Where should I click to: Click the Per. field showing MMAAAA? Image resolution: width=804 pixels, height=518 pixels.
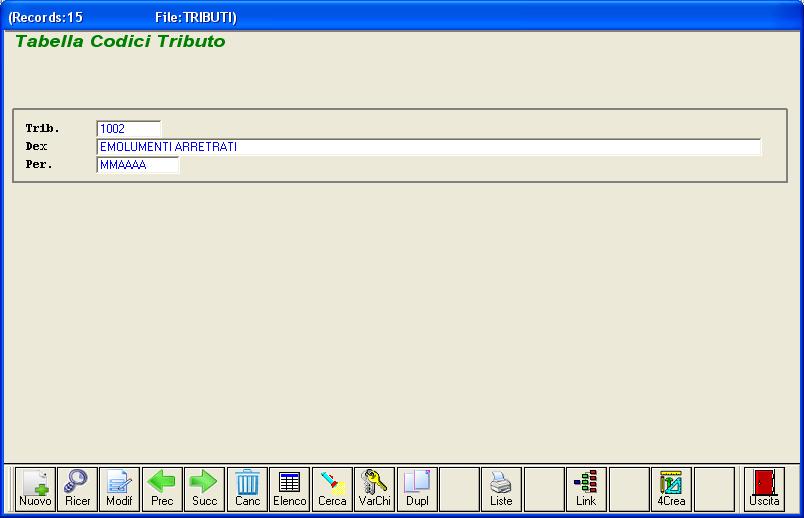[x=137, y=165]
